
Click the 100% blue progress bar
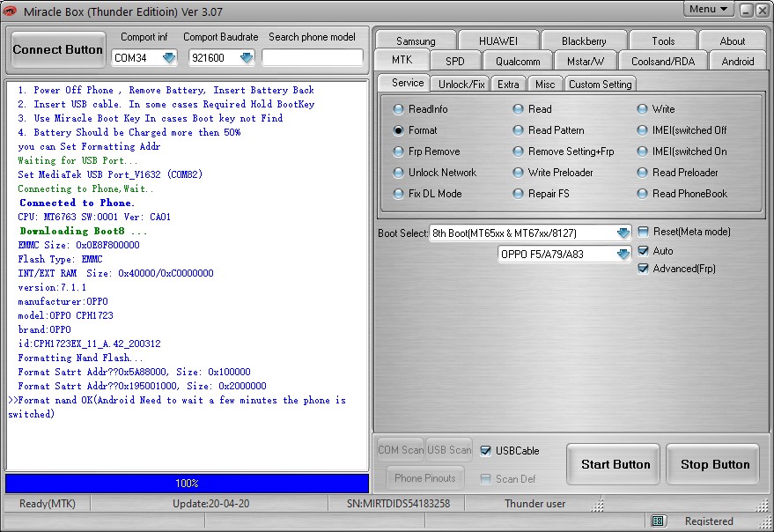click(x=187, y=483)
